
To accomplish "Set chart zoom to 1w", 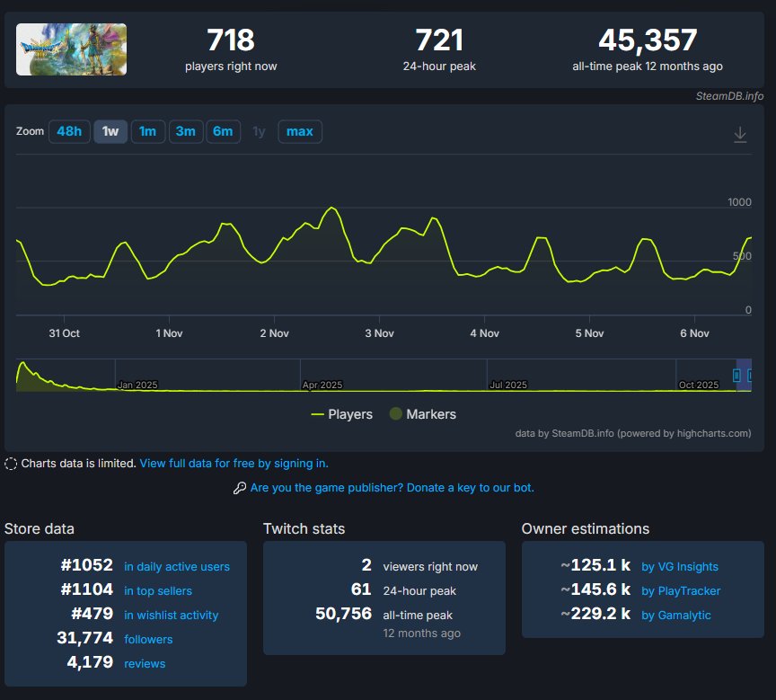I will pyautogui.click(x=110, y=132).
